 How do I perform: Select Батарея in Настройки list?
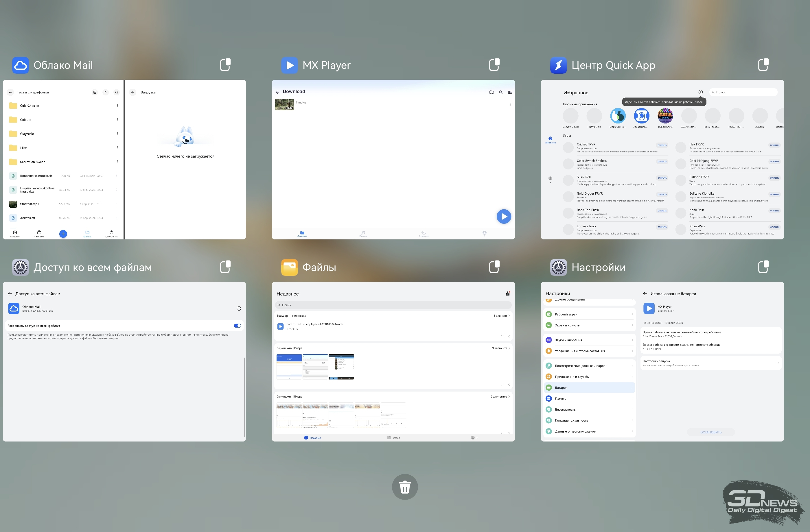point(589,387)
